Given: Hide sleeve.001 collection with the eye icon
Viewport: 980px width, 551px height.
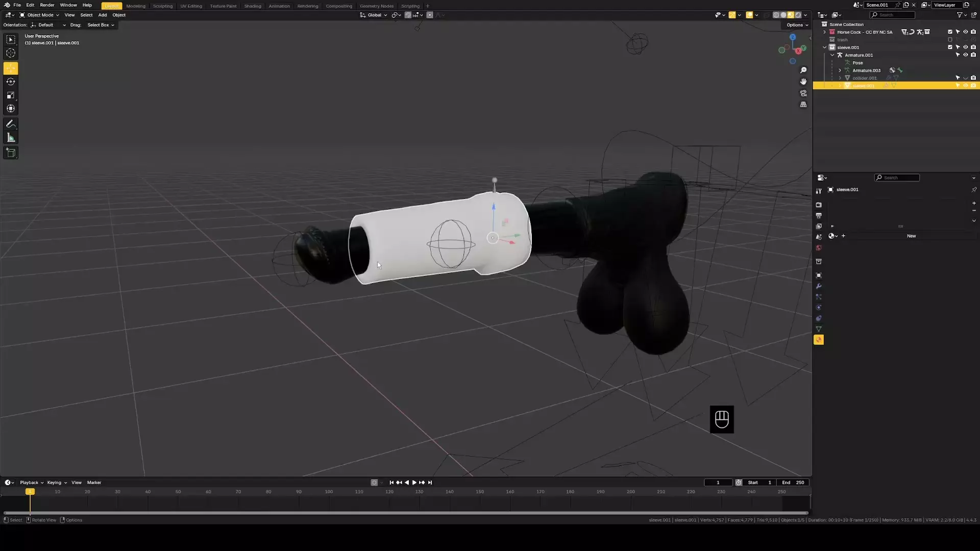Looking at the screenshot, I should 965,47.
